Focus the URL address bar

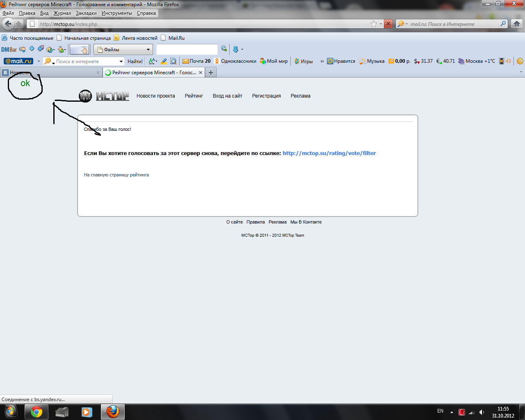[197, 24]
